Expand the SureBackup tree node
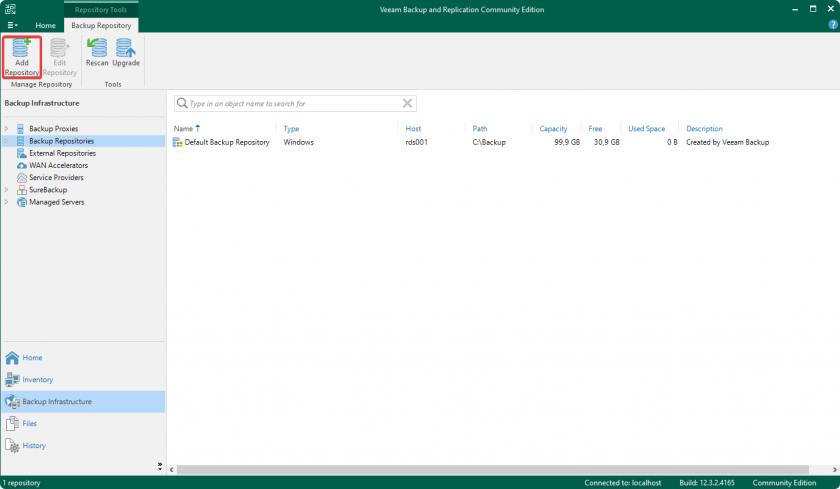Viewport: 840px width, 489px height. (x=6, y=190)
